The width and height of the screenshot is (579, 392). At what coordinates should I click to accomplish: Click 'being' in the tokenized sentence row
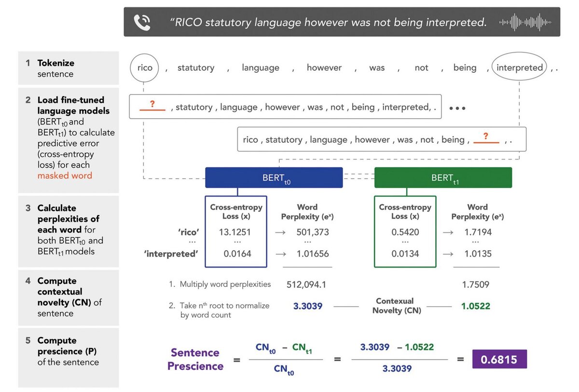pos(465,68)
